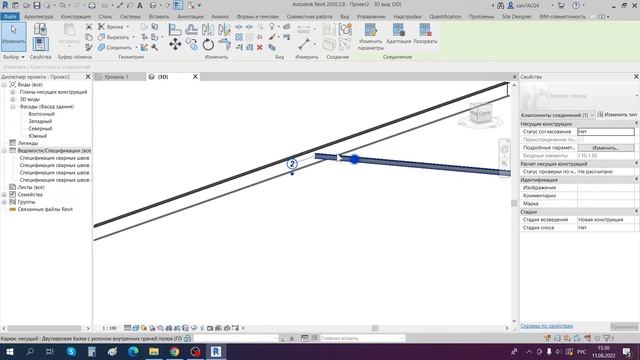Click the Move tool with four arrows
Screen dimensions: 640x360
click(175, 44)
